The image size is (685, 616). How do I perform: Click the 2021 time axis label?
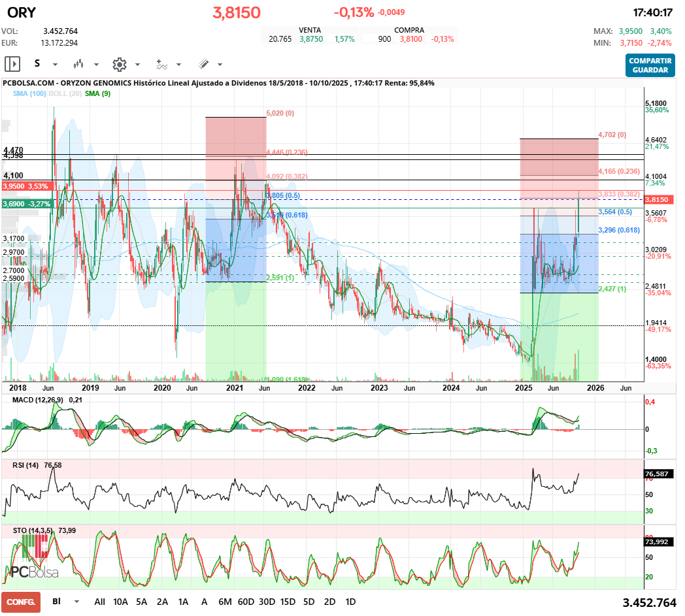234,387
